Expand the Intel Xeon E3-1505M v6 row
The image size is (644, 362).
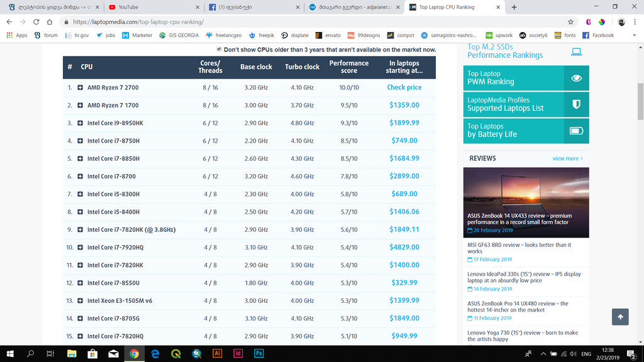tap(80, 301)
